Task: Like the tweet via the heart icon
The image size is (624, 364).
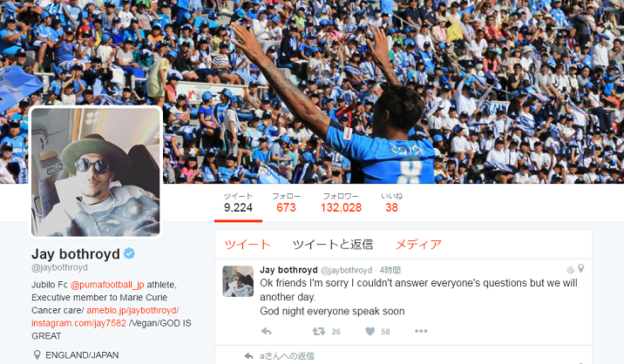Action: point(370,331)
